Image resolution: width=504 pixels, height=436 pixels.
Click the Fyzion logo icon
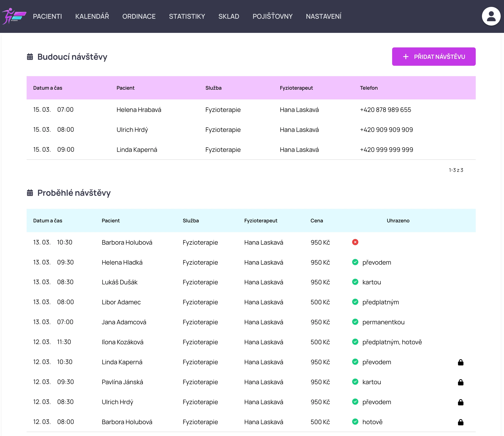(x=14, y=16)
